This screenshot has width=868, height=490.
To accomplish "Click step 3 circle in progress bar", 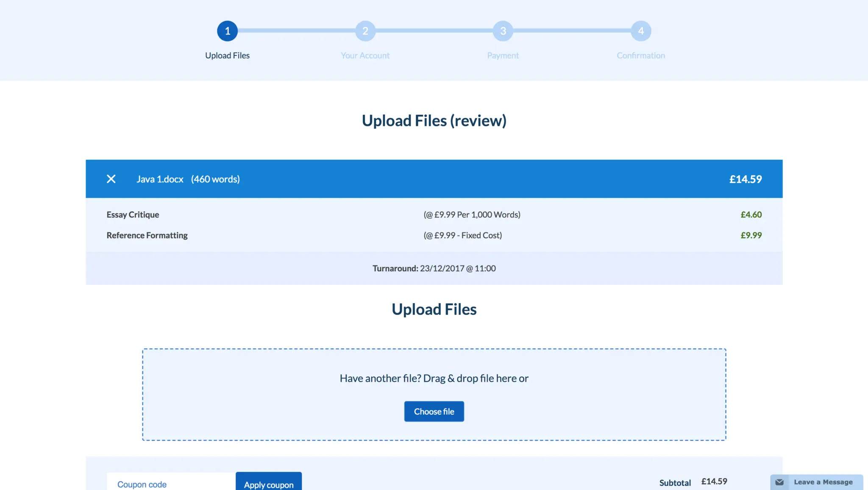I will pyautogui.click(x=503, y=31).
